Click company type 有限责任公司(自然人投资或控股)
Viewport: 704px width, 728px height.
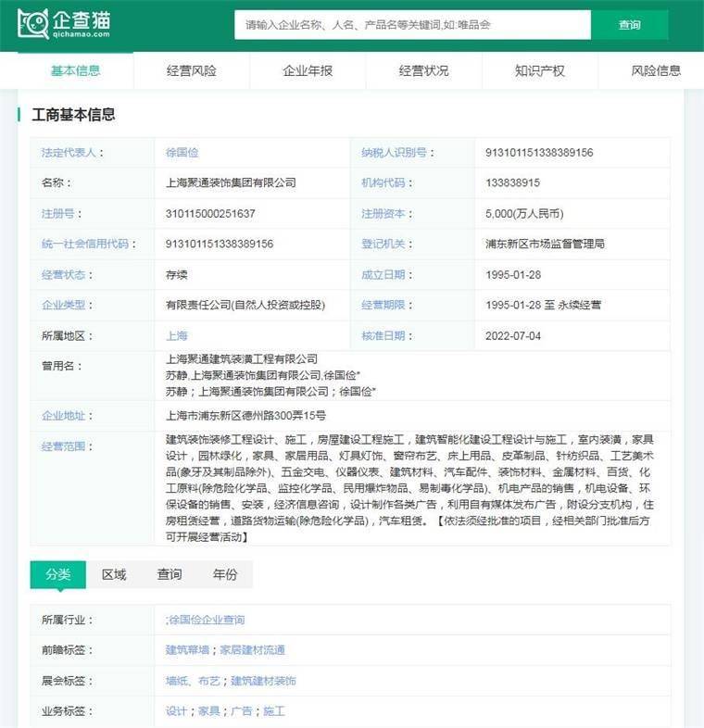pyautogui.click(x=245, y=305)
